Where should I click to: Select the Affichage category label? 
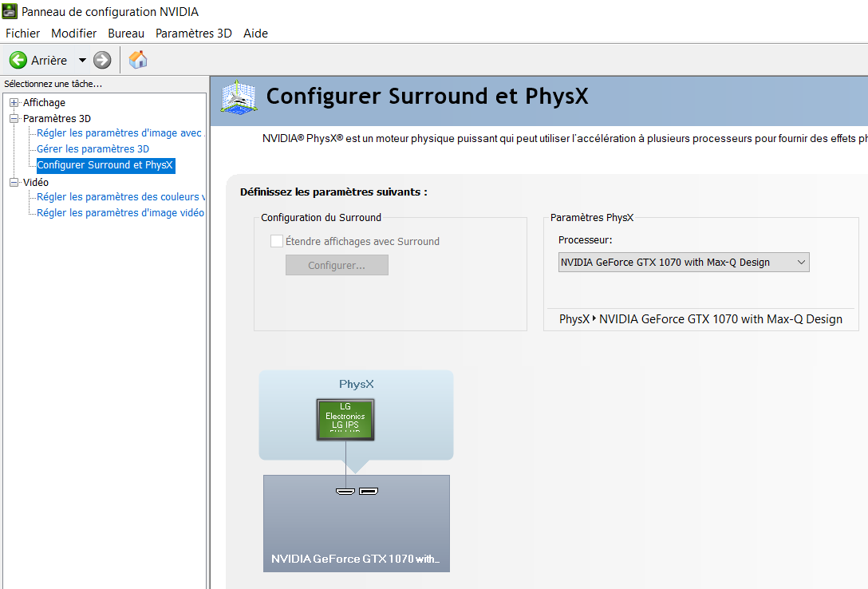coord(45,102)
